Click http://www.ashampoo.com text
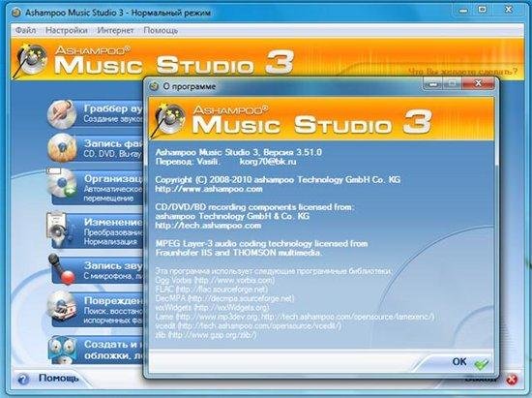Image resolution: width=532 pixels, height=398 pixels. [209, 189]
